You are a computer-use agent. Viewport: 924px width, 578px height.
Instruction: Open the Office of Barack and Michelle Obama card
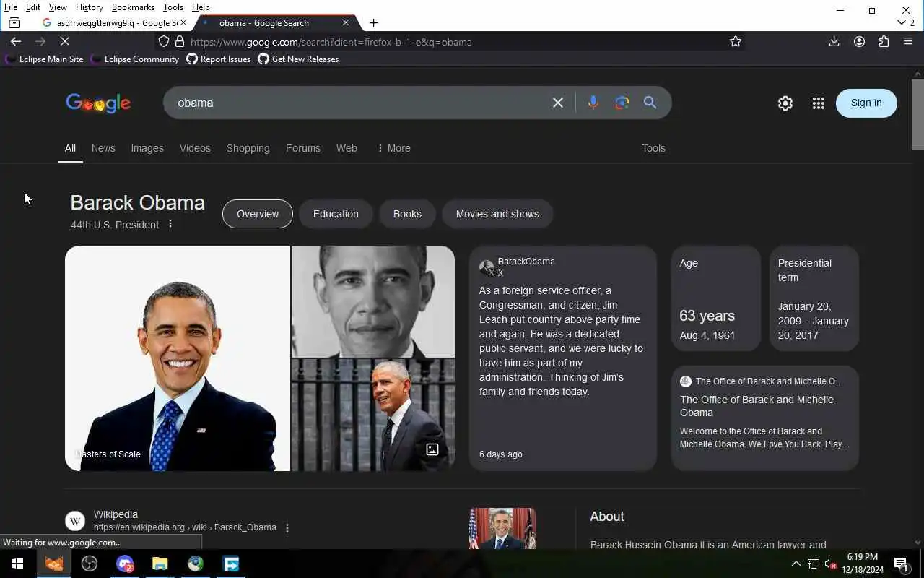tap(765, 418)
